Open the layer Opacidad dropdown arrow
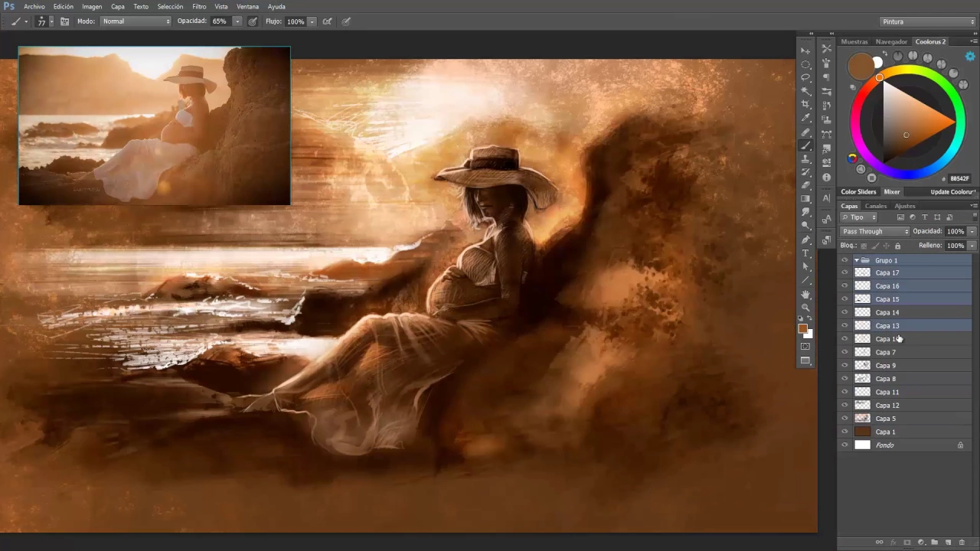 [972, 231]
